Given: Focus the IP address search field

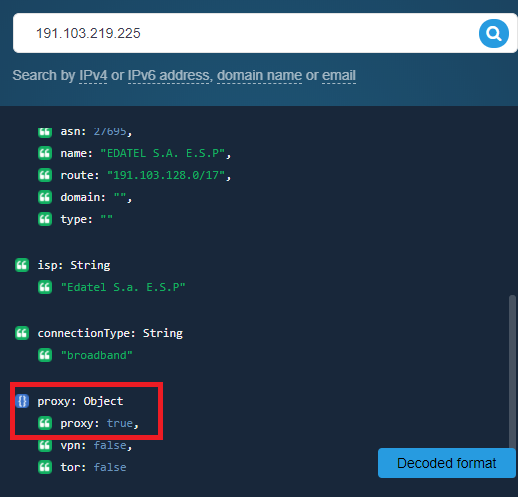Looking at the screenshot, I should pos(245,33).
